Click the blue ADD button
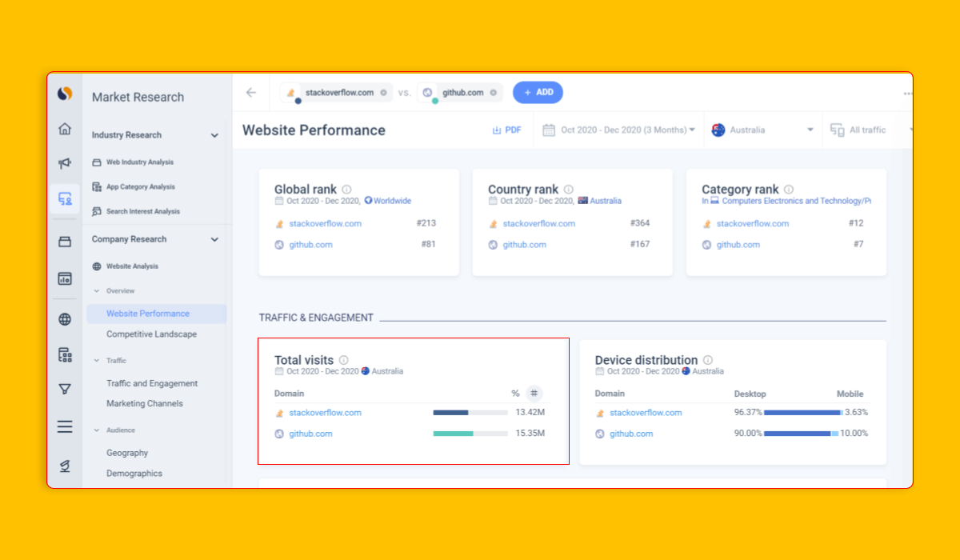960x560 pixels. (538, 93)
